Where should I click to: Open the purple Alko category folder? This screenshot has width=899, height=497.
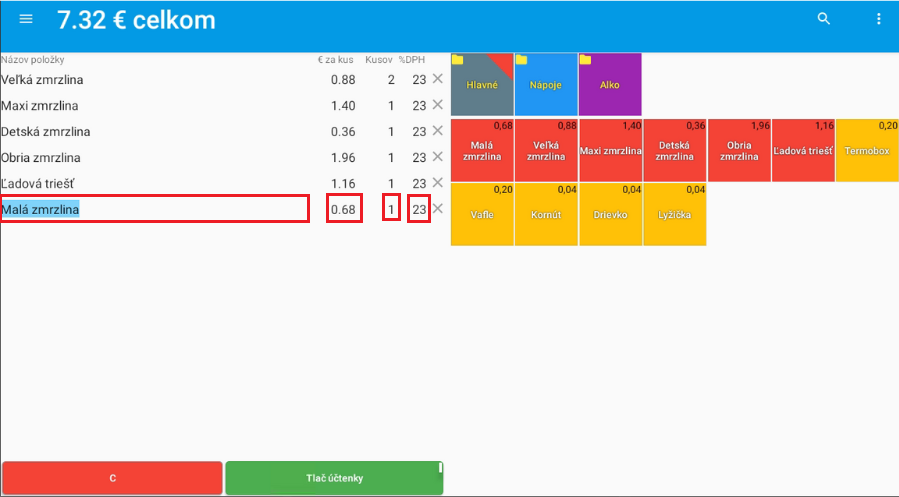click(x=610, y=85)
